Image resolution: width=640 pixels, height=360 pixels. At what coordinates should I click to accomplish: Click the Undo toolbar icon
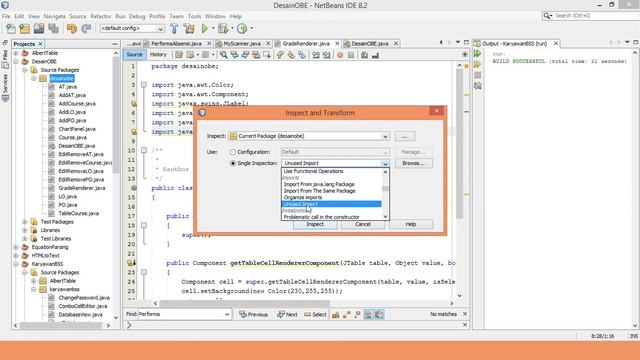click(72, 29)
